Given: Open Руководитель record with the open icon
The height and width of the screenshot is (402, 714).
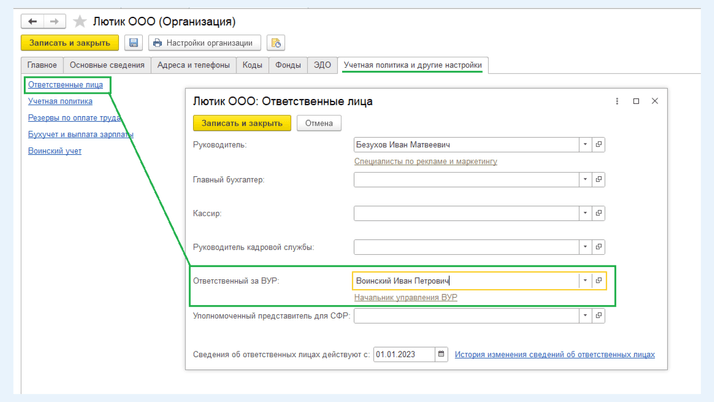Looking at the screenshot, I should pyautogui.click(x=599, y=145).
